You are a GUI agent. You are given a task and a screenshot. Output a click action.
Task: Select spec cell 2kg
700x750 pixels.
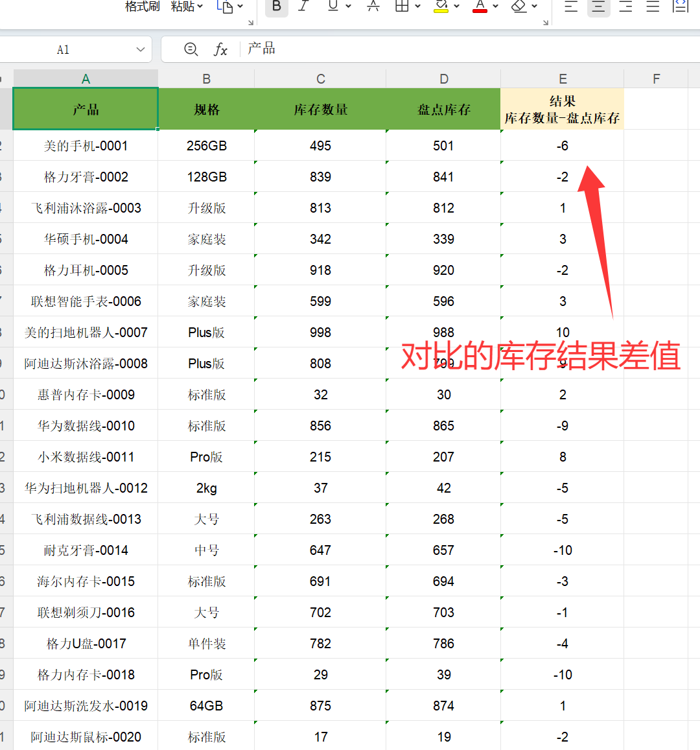coord(207,487)
